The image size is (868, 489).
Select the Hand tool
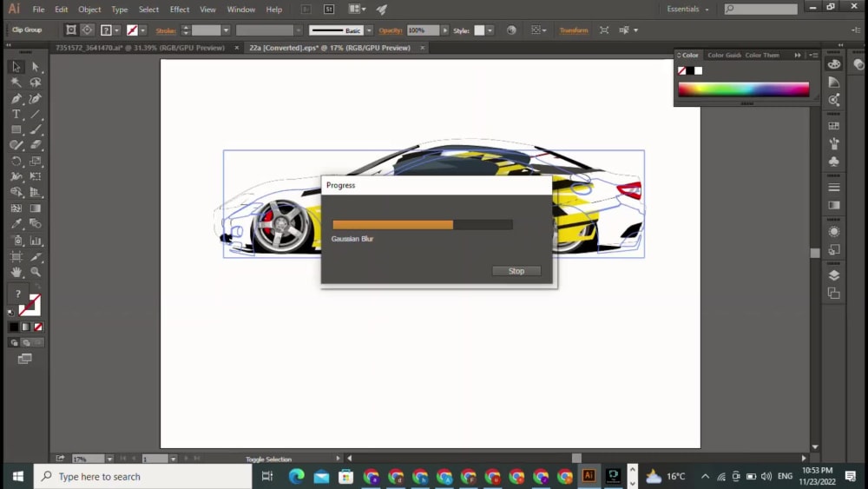[x=16, y=272]
